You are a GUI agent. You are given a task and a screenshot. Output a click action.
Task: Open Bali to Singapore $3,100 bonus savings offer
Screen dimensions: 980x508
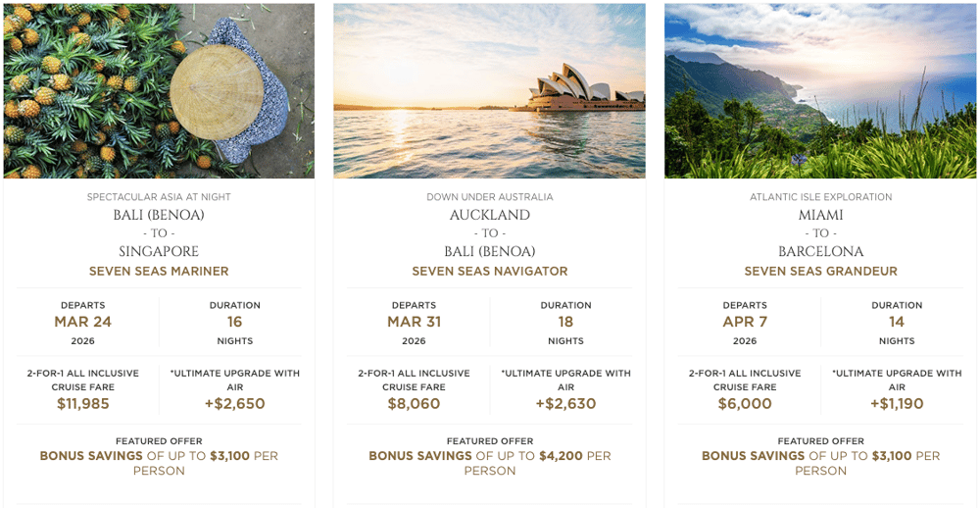pos(159,463)
